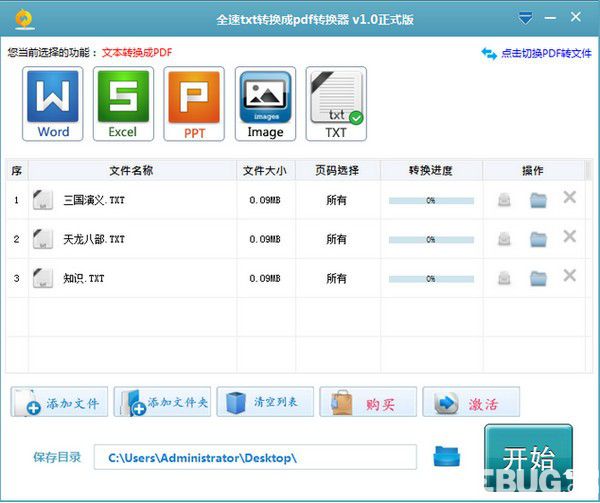Click the 添加文件 button
The height and width of the screenshot is (503, 600).
pos(59,402)
